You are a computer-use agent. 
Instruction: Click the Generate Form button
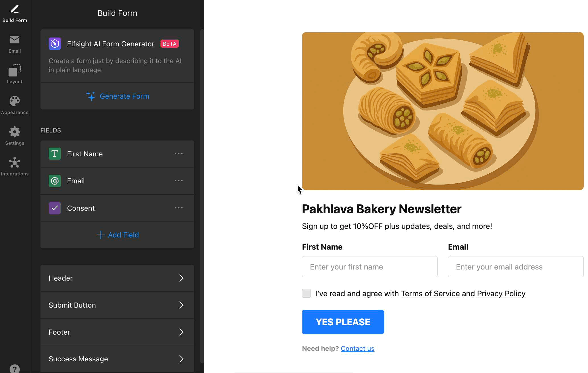pyautogui.click(x=117, y=96)
